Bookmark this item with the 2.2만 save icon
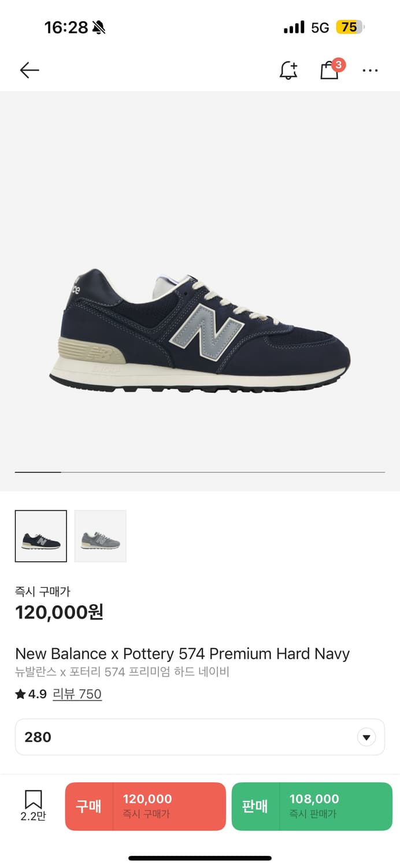400x868 pixels. point(34,806)
